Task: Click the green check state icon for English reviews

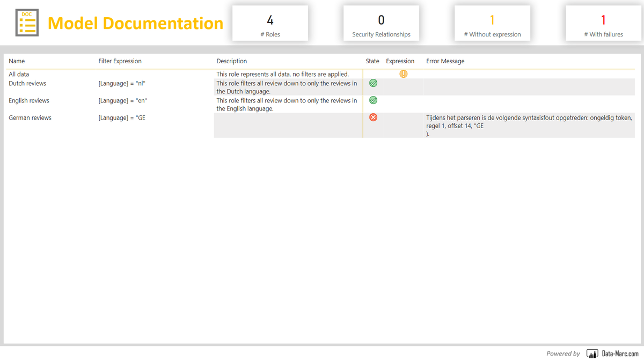Action: 373,100
